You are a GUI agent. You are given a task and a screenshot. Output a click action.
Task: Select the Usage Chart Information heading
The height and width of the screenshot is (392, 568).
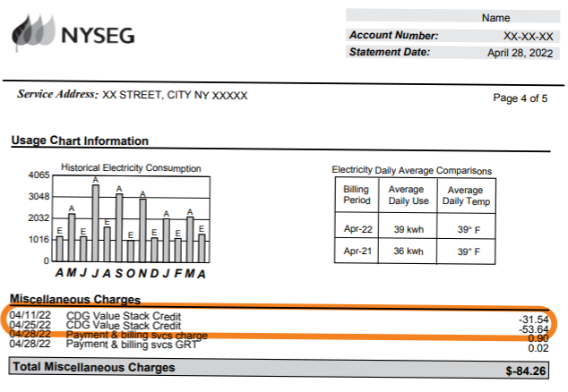pos(80,141)
